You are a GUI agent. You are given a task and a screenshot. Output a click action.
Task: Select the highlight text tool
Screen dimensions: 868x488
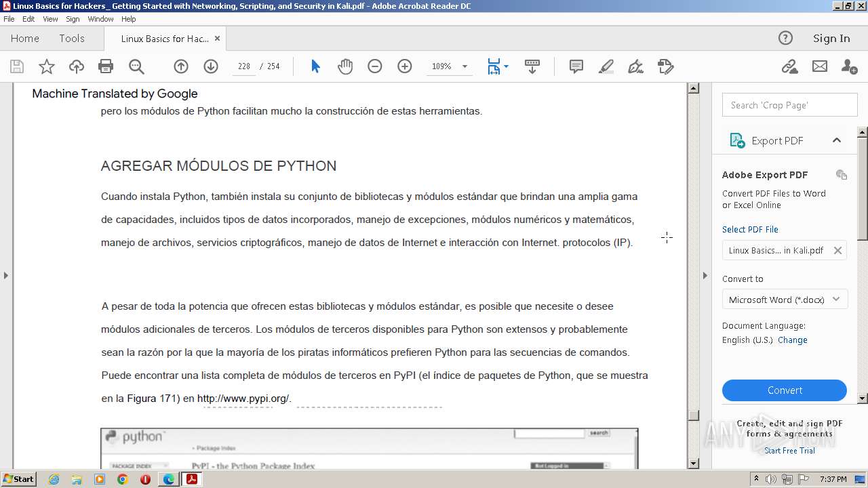click(606, 66)
